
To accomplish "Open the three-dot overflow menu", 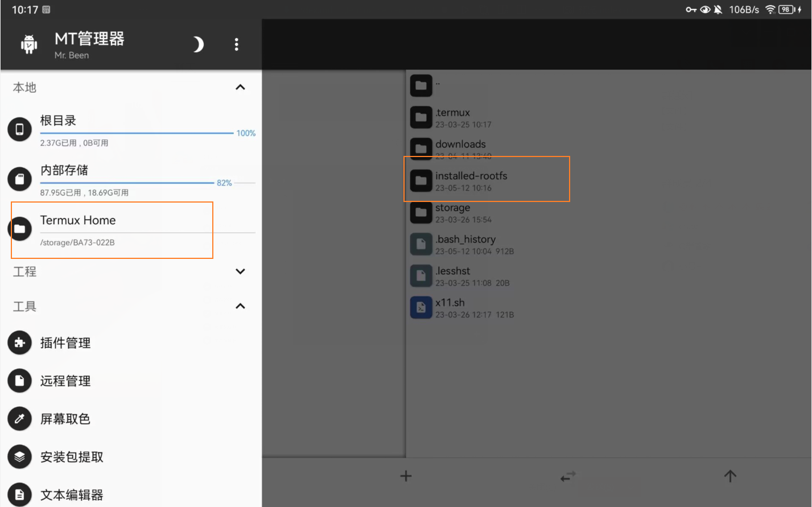I will click(x=237, y=44).
